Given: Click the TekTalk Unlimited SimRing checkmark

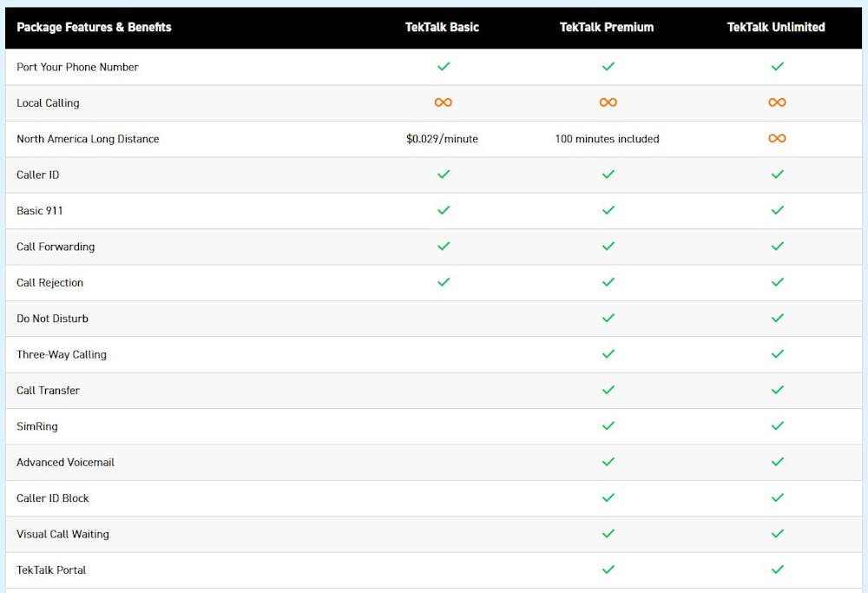Looking at the screenshot, I should 777,426.
